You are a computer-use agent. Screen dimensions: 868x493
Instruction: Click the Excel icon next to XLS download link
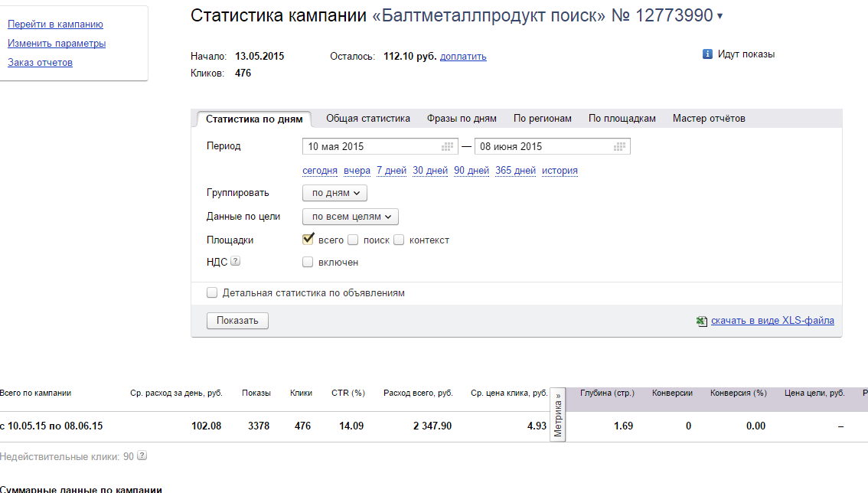coord(702,320)
